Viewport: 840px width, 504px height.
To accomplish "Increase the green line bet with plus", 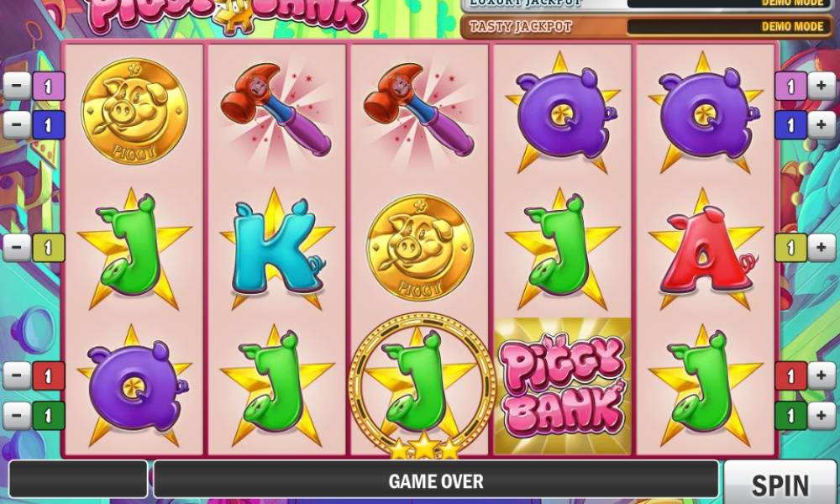I will click(x=822, y=416).
